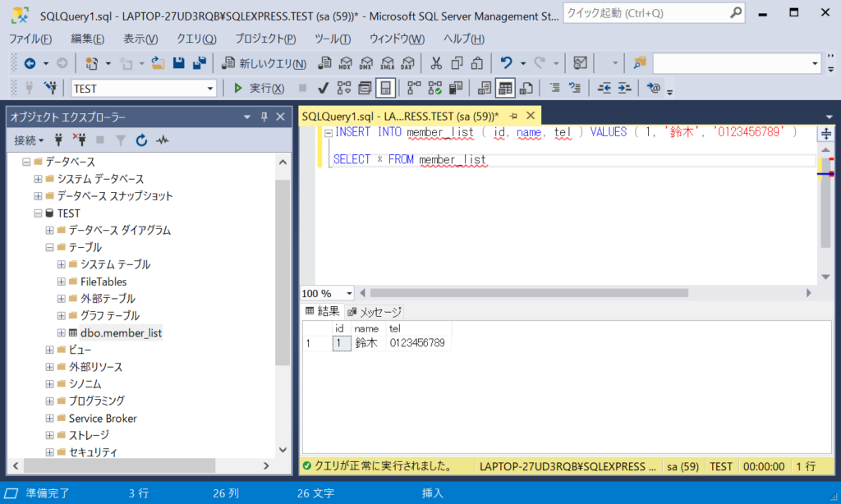Open the new project dropdown arrow

(x=108, y=63)
